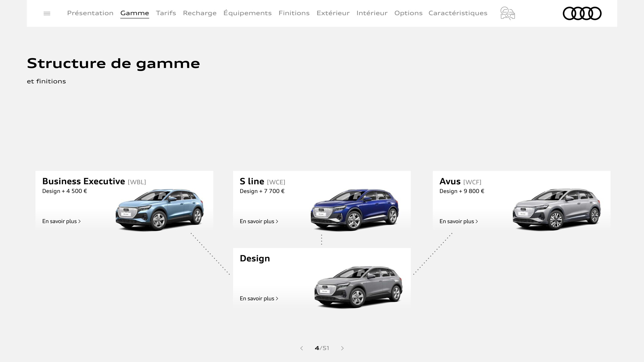
Task: Click the grey Design car image
Action: (x=358, y=287)
